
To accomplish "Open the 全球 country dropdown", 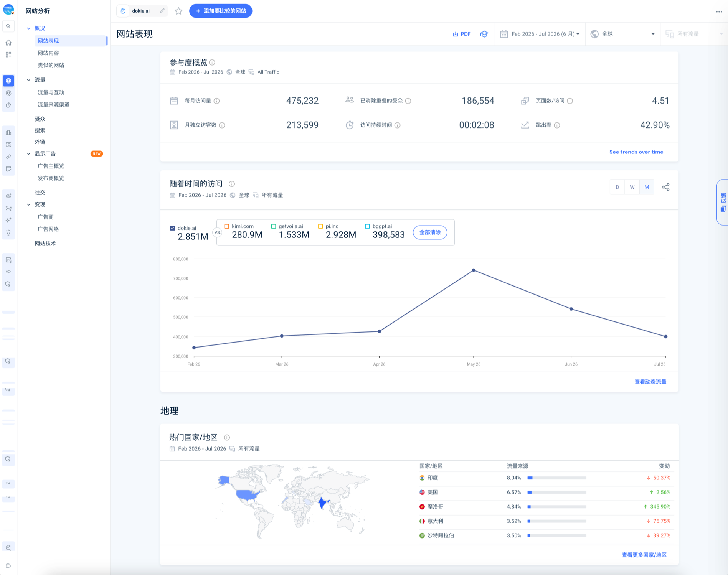I will (x=622, y=34).
